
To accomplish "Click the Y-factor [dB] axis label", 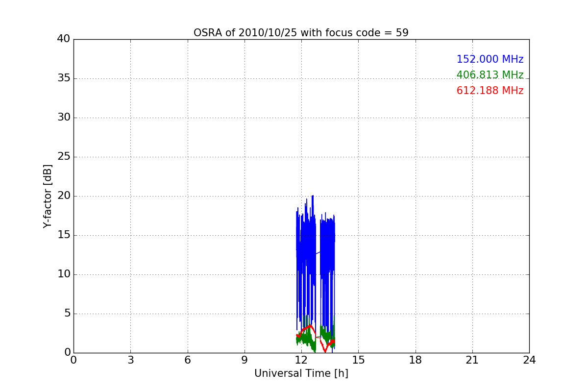I will click(48, 196).
